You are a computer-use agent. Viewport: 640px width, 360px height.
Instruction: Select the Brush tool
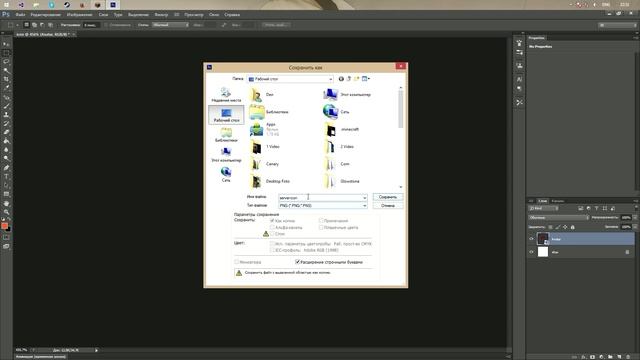(x=6, y=107)
